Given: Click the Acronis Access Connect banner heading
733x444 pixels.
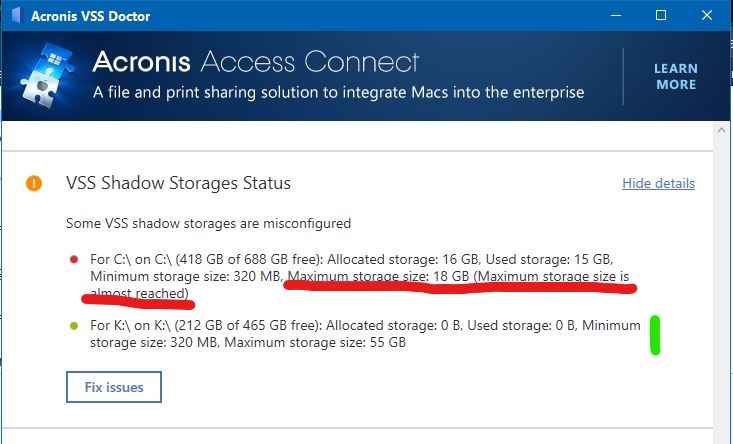Looking at the screenshot, I should [x=256, y=62].
